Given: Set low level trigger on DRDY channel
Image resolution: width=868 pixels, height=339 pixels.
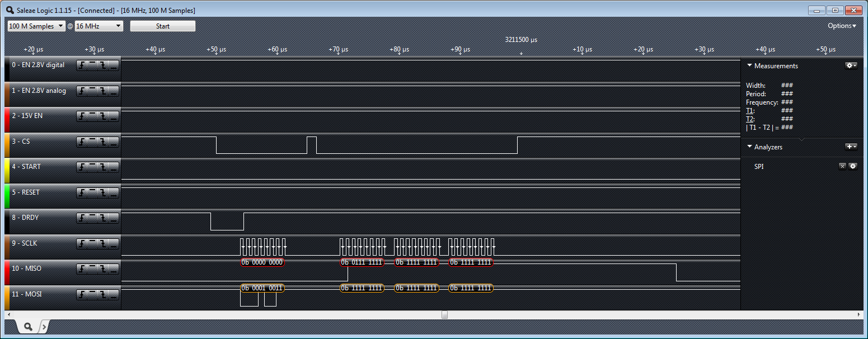Looking at the screenshot, I should pyautogui.click(x=114, y=218).
